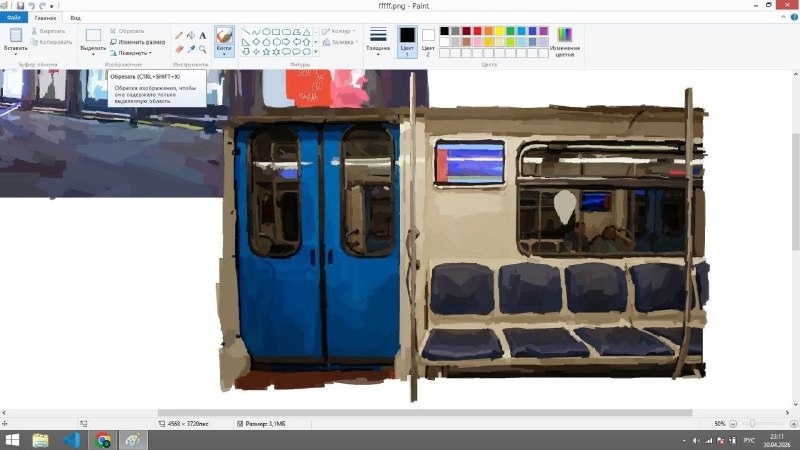Select the Fill with color bucket tool
Screen dimensions: 800x450
[x=191, y=35]
